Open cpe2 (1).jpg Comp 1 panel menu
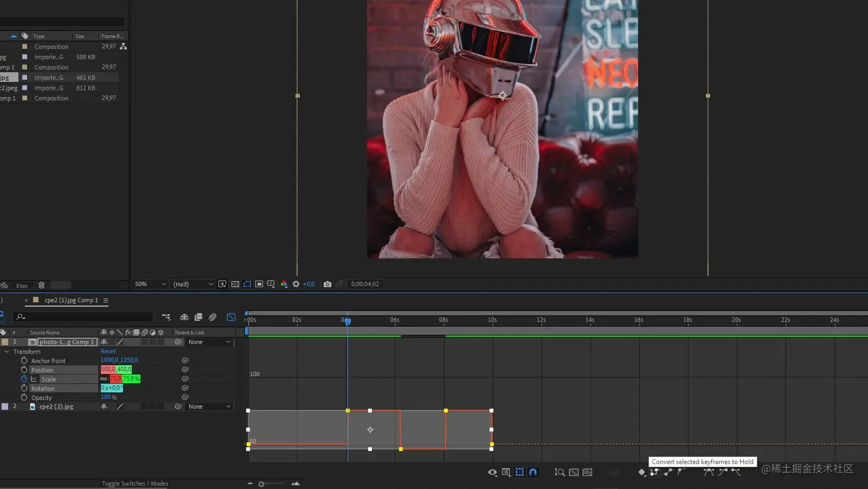This screenshot has width=868, height=489. pyautogui.click(x=106, y=300)
